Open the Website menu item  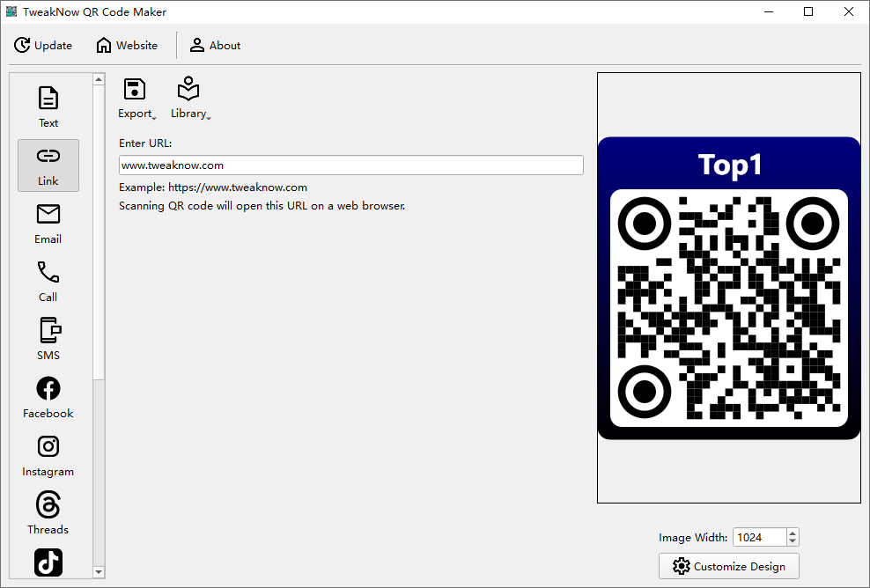point(126,45)
